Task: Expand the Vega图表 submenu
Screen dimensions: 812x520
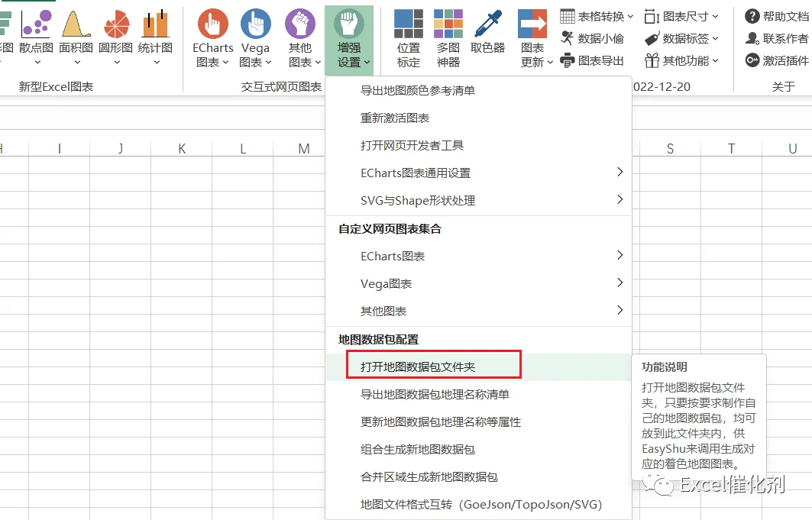Action: point(479,283)
